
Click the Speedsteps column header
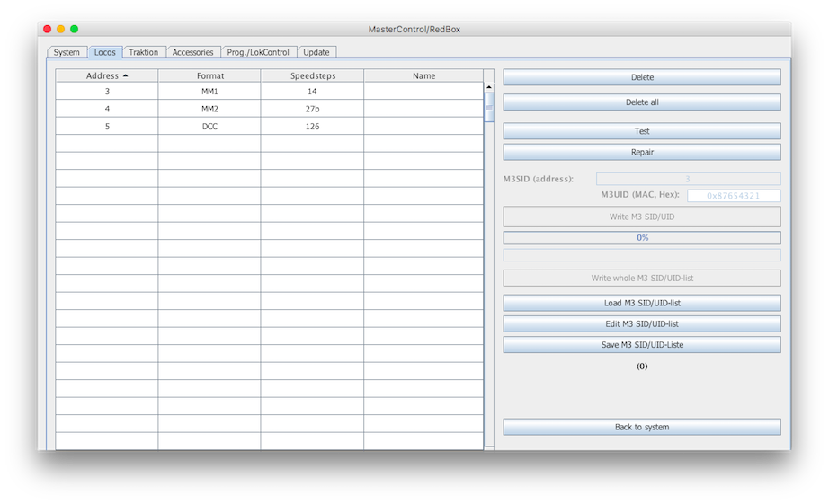[312, 76]
